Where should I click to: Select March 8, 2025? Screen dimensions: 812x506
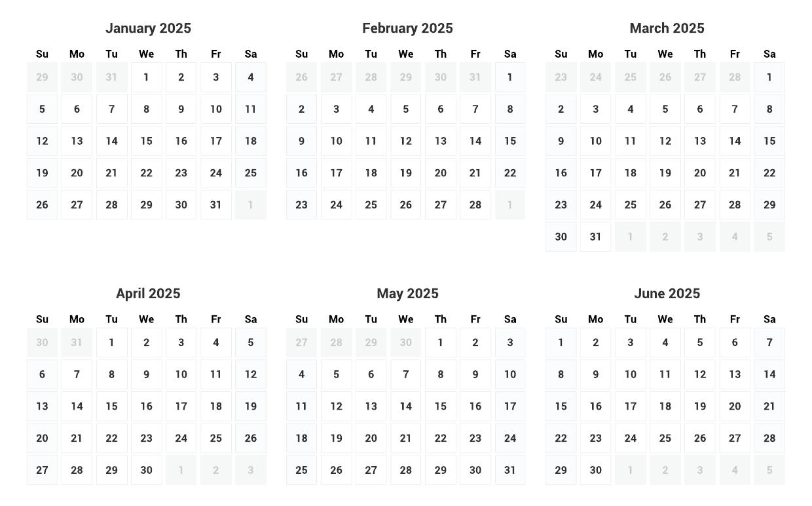pyautogui.click(x=769, y=109)
